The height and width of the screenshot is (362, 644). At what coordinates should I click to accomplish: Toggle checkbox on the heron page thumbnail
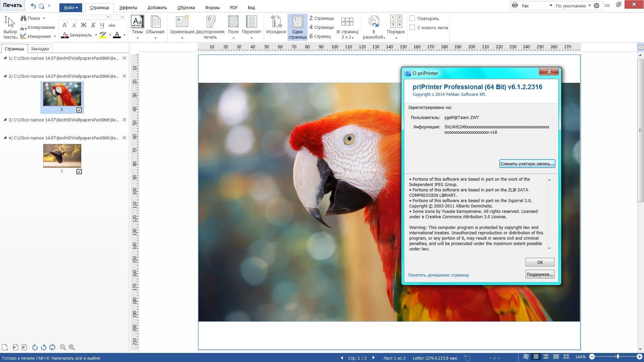point(79,172)
